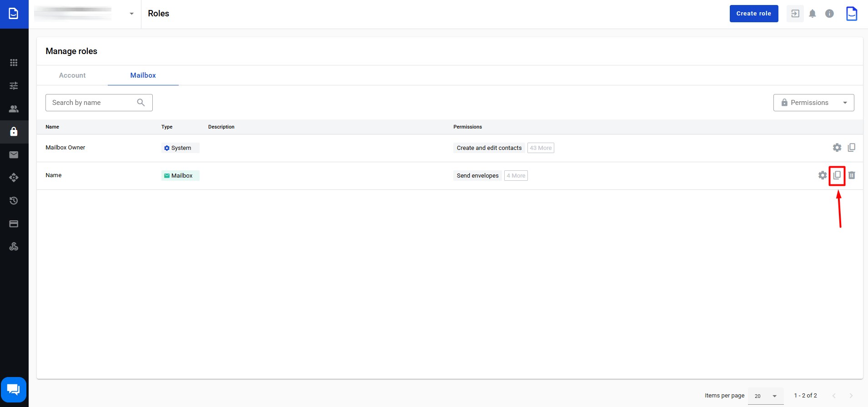Image resolution: width=868 pixels, height=407 pixels.
Task: Click the info icon in header
Action: click(829, 14)
